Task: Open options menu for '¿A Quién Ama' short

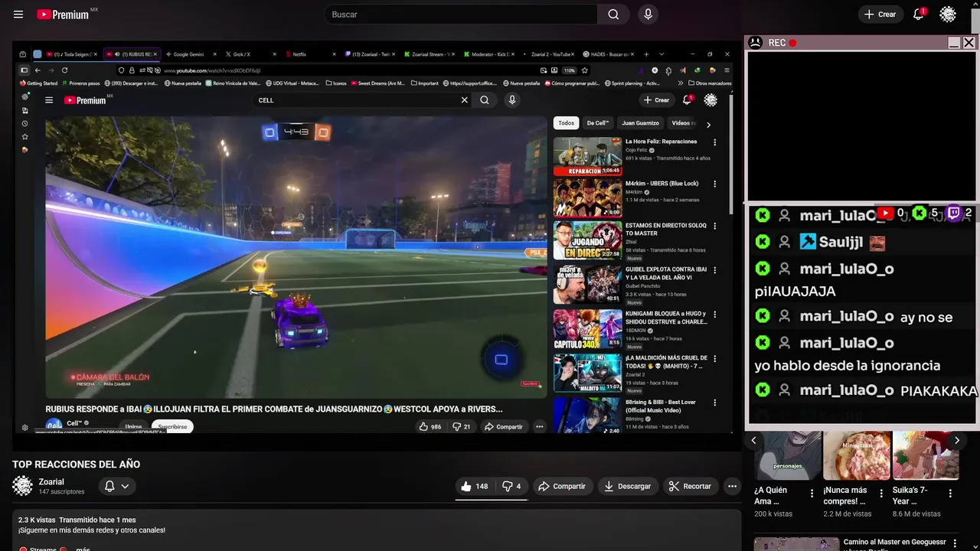Action: [812, 494]
